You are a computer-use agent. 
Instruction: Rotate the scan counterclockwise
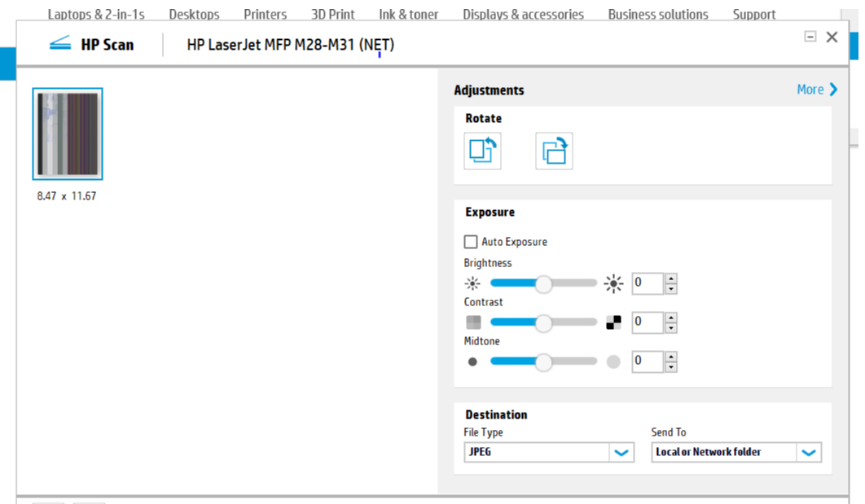(x=482, y=151)
